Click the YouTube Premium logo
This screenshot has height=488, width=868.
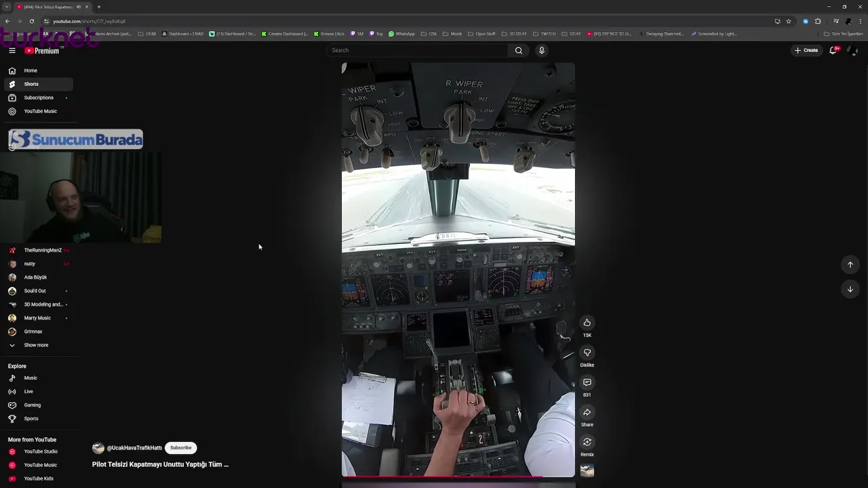pyautogui.click(x=42, y=51)
